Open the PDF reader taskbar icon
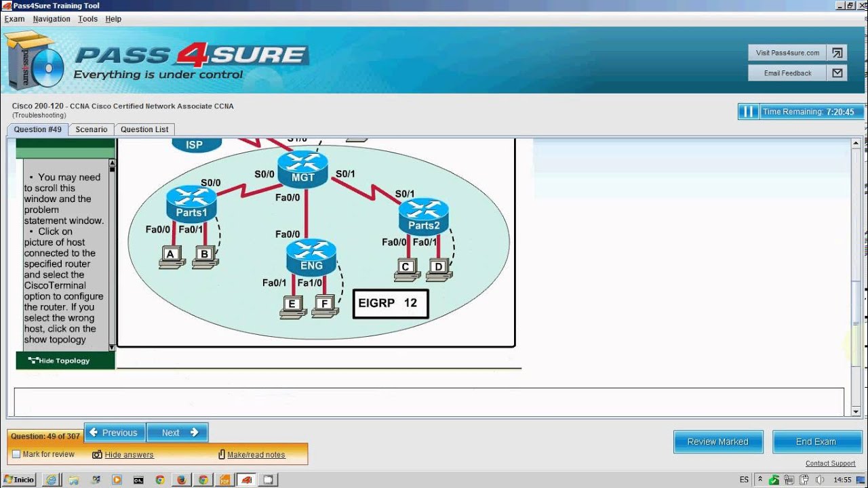 point(224,480)
